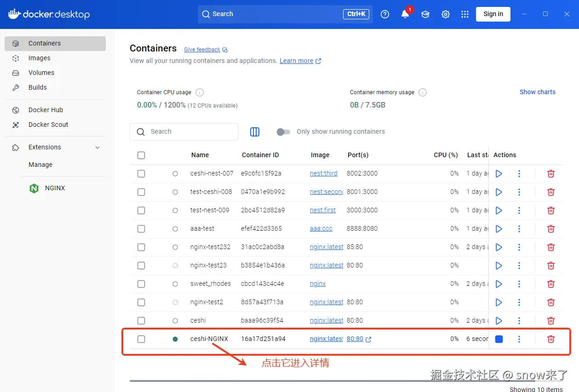Screen dimensions: 579x392
Task: Open the apps grid icon
Action: (x=465, y=14)
